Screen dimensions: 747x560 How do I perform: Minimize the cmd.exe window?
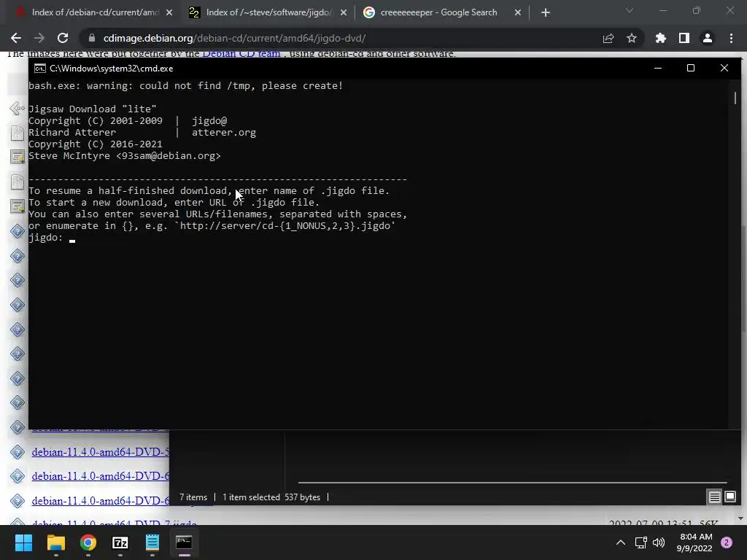coord(658,68)
